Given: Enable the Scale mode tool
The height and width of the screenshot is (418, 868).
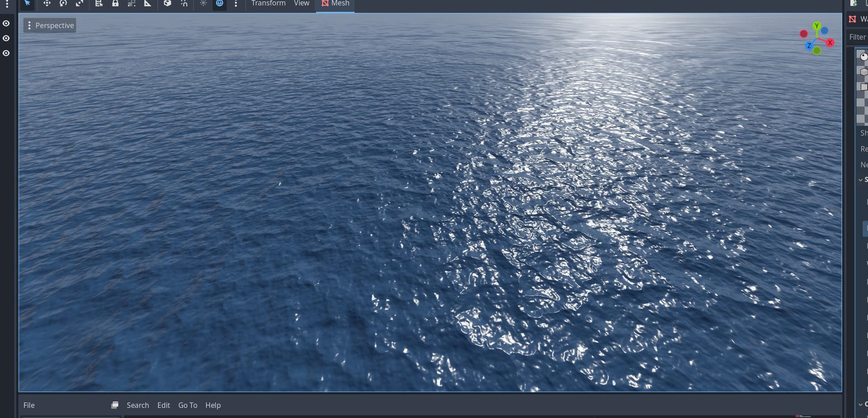Looking at the screenshot, I should [x=80, y=4].
